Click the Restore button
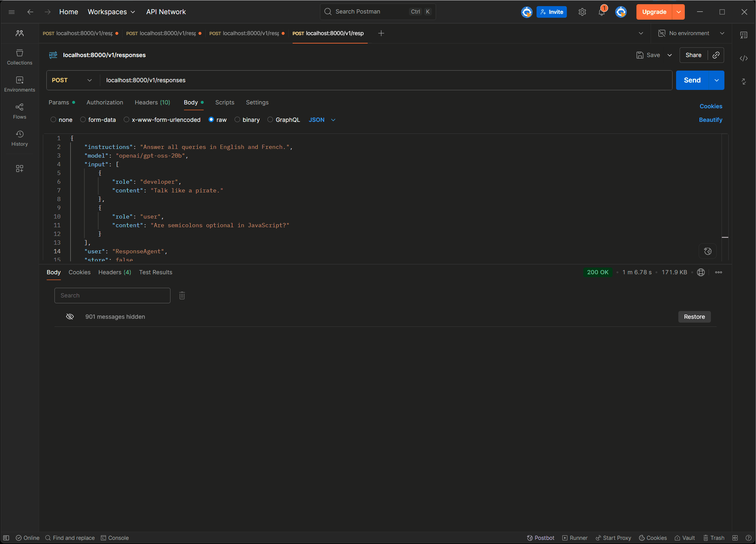The image size is (756, 544). (694, 317)
